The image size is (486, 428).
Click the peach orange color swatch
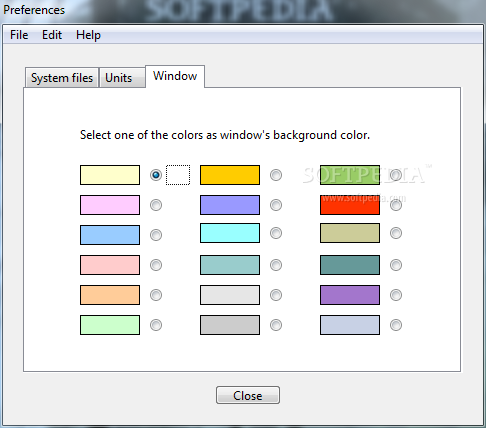[x=110, y=295]
